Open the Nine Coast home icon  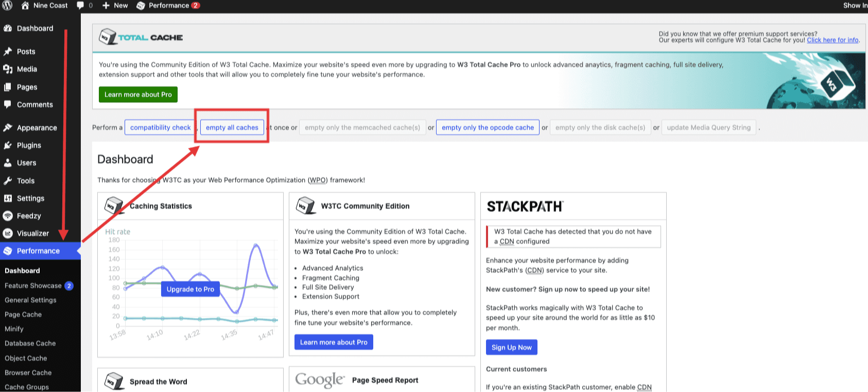[x=25, y=6]
